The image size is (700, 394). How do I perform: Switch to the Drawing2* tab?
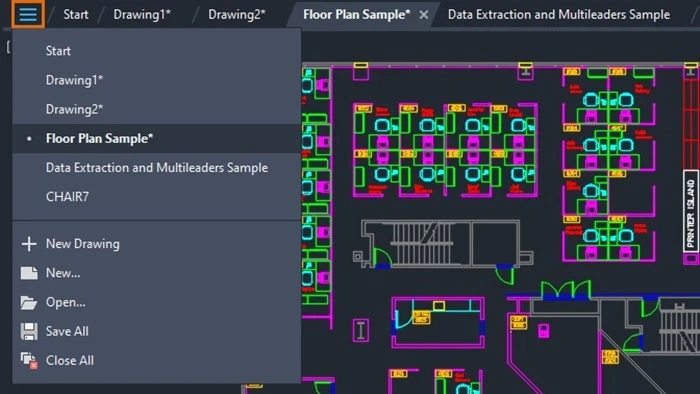pyautogui.click(x=237, y=14)
